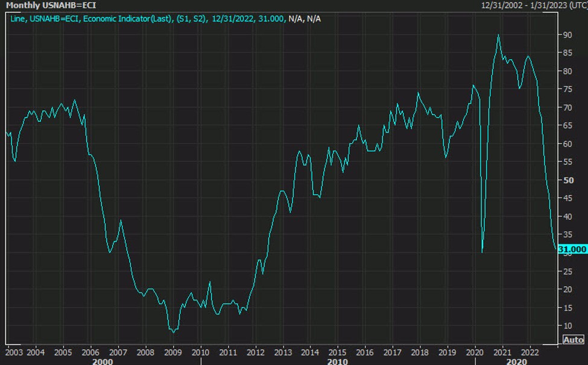The height and width of the screenshot is (365, 588).
Task: Open the date range selector showing 12/31/2002 - 1/31/2023
Action: click(x=523, y=5)
